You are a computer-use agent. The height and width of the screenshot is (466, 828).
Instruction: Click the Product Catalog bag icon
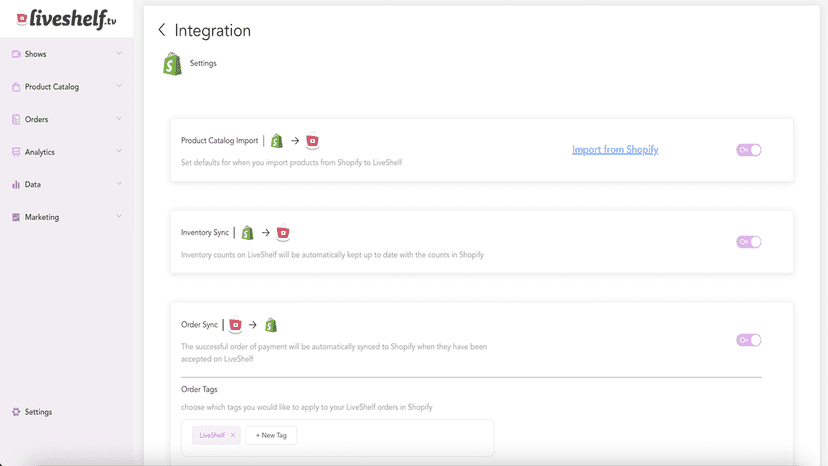(x=16, y=87)
